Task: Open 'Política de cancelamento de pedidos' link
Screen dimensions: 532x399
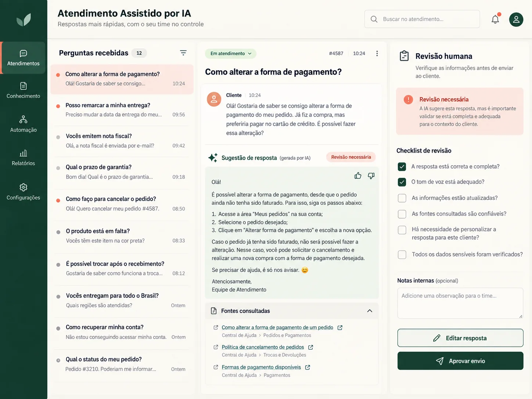Action: 263,347
